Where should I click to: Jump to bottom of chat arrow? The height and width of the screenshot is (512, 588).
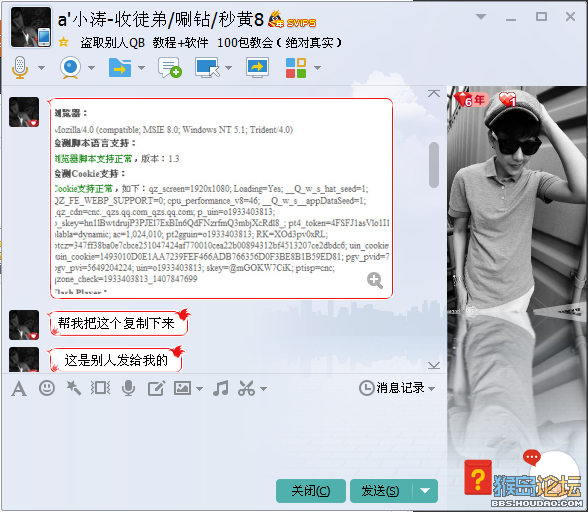(434, 365)
